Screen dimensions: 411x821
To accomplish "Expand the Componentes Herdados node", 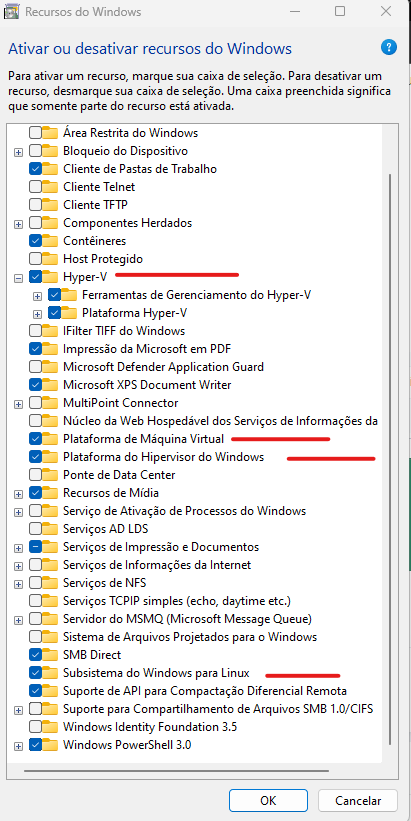I will [x=19, y=224].
